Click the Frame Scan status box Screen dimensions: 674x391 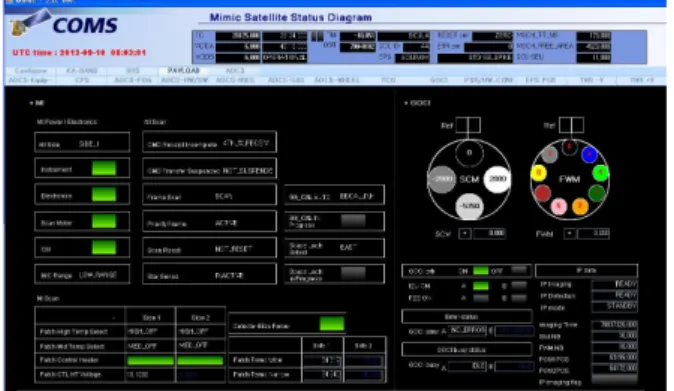(x=209, y=196)
